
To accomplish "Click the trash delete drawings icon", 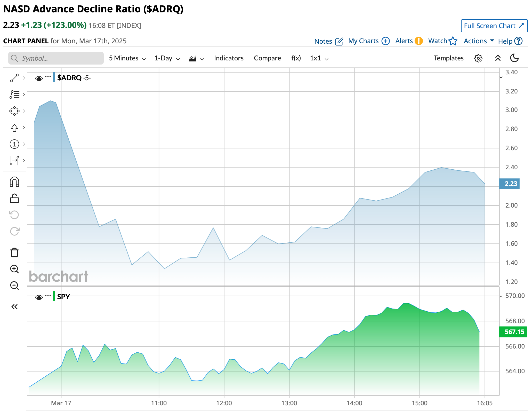I will coord(14,252).
